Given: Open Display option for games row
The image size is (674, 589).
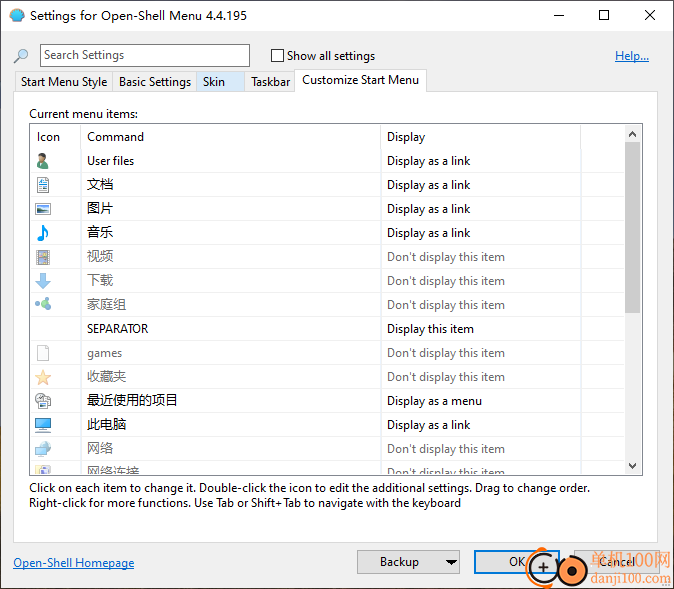Looking at the screenshot, I should 446,353.
